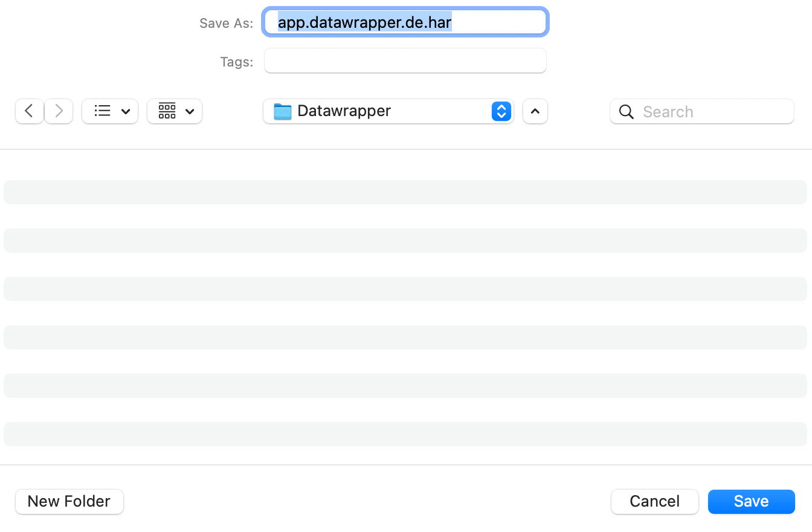The image size is (812, 532).
Task: Click the blue Datawrapper folder icon
Action: click(x=282, y=111)
